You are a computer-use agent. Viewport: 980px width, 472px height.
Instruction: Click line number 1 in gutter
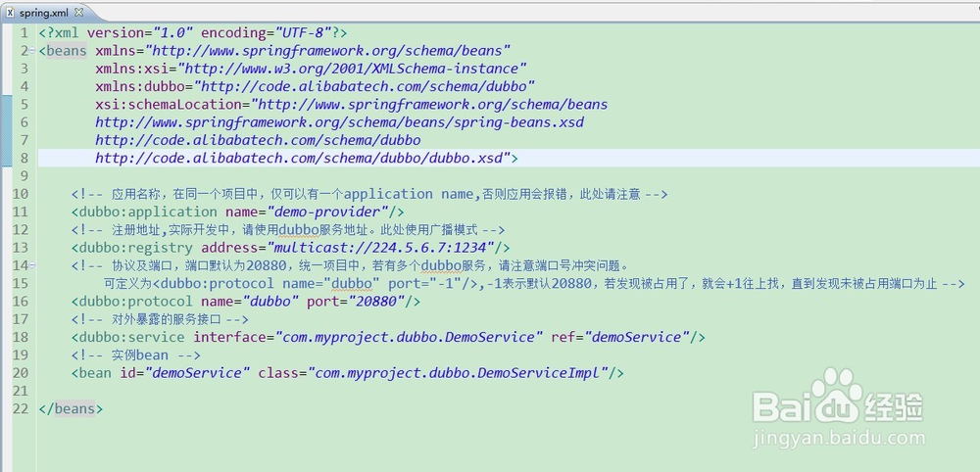click(x=24, y=32)
